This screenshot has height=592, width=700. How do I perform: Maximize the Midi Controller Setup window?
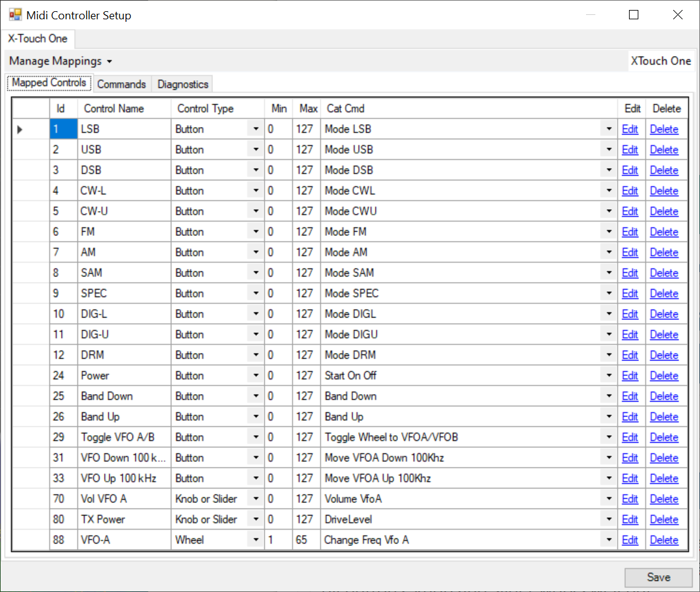pyautogui.click(x=633, y=15)
